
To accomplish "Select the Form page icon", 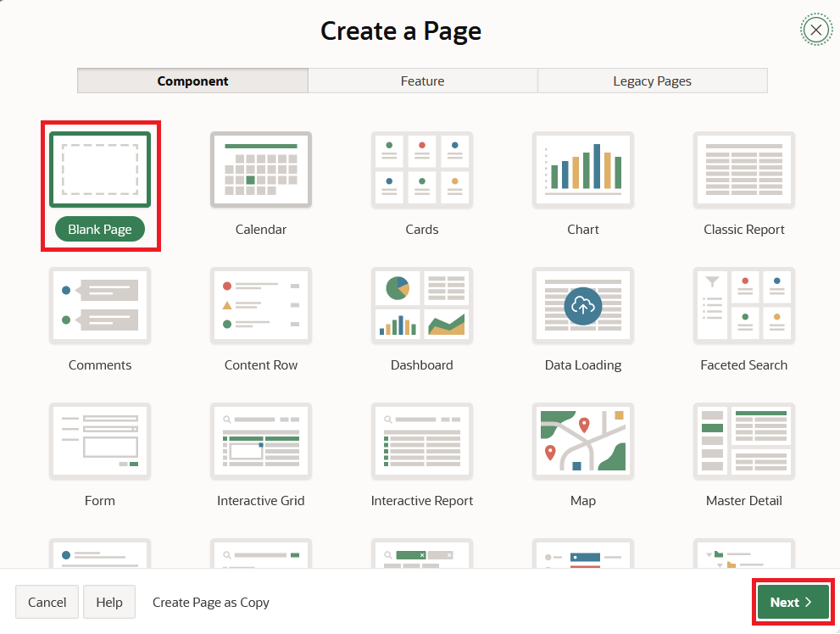I will (x=100, y=441).
